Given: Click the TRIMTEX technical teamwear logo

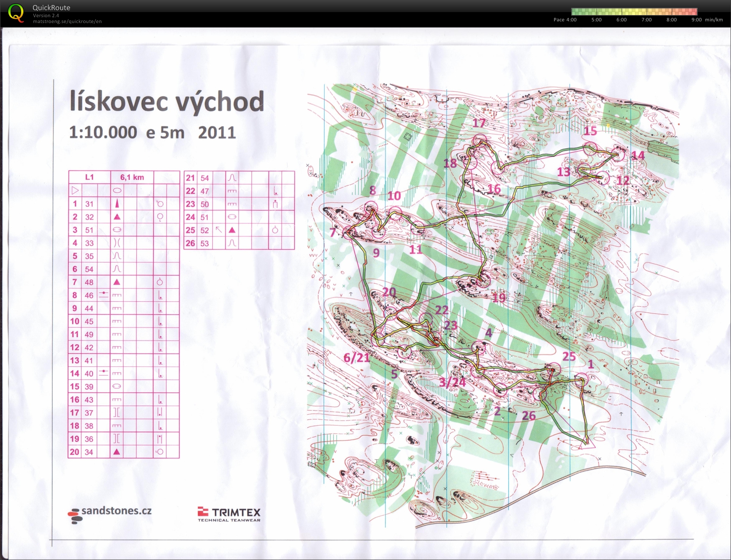Looking at the screenshot, I should [x=229, y=514].
